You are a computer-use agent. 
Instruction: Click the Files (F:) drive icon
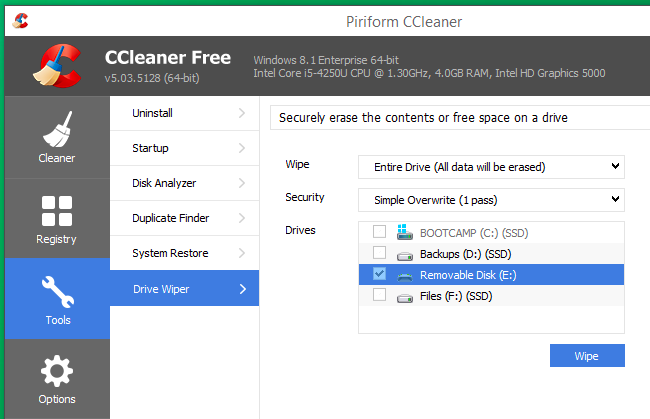pos(405,298)
